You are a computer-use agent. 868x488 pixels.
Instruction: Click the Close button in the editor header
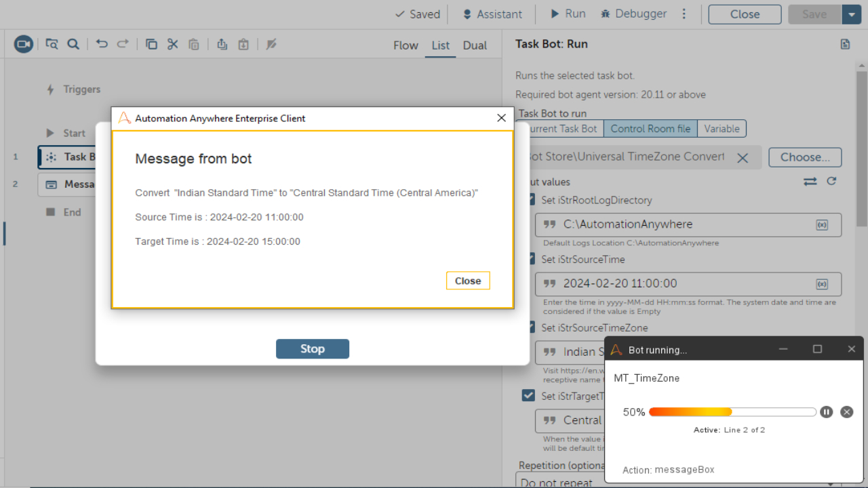(745, 14)
